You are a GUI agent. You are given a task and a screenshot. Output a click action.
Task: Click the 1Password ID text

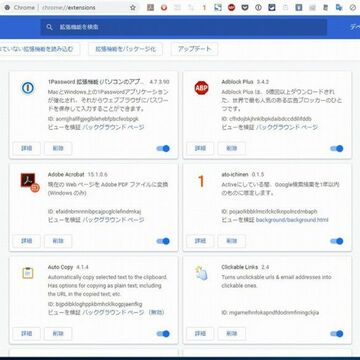click(x=93, y=119)
